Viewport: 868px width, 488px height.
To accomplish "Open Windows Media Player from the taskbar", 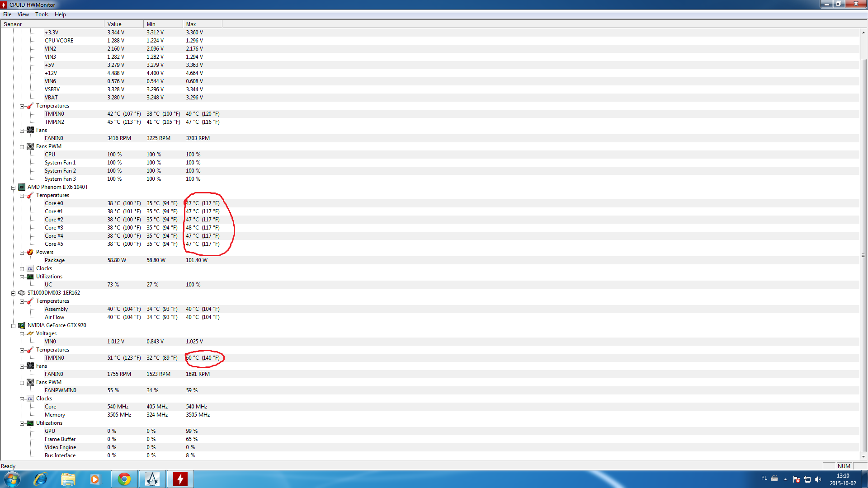I will click(95, 479).
